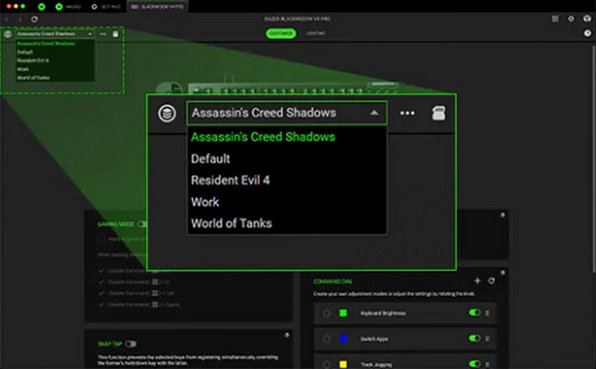Viewport: 596px width, 369px height.
Task: Click the macOS green fullscreen window button
Action: tap(23, 6)
